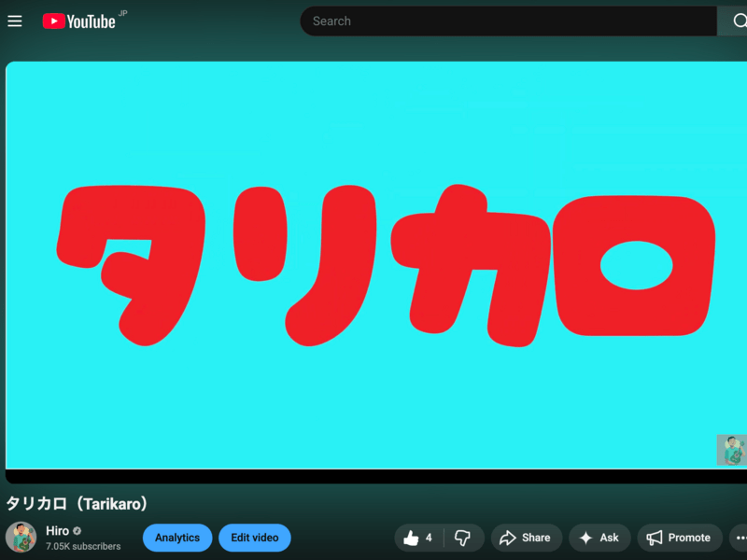747x560 pixels.
Task: Open the Hiro channel name link
Action: pos(57,530)
